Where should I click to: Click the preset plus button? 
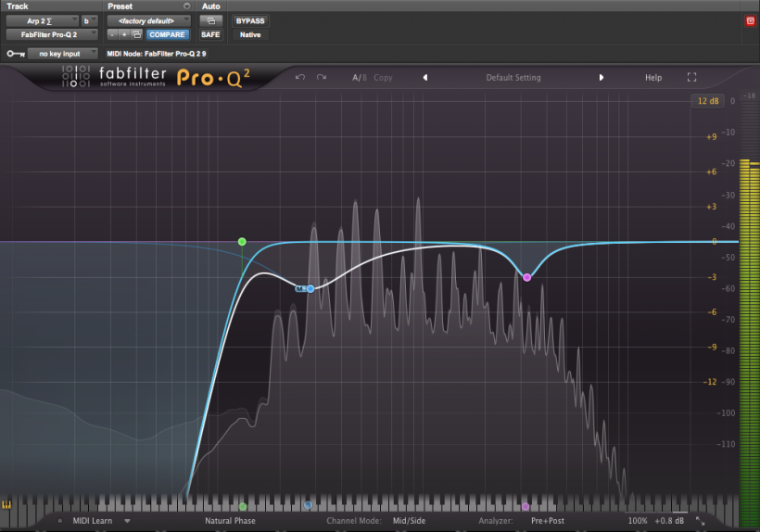pos(124,35)
